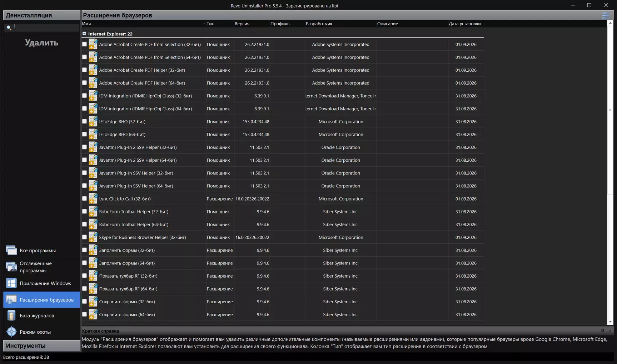Viewport: 617px width, 364px height.
Task: Check the Skype for Business Browser Helper checkbox
Action: coord(84,237)
